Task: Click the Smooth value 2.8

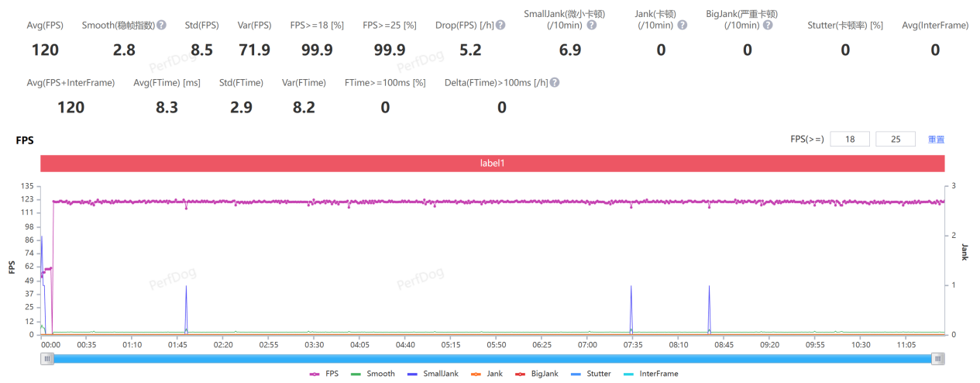Action: pos(124,50)
